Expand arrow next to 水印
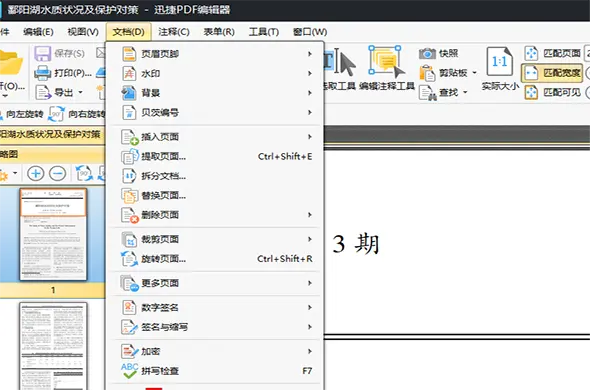Viewport: 590px width, 390px height. [x=310, y=73]
